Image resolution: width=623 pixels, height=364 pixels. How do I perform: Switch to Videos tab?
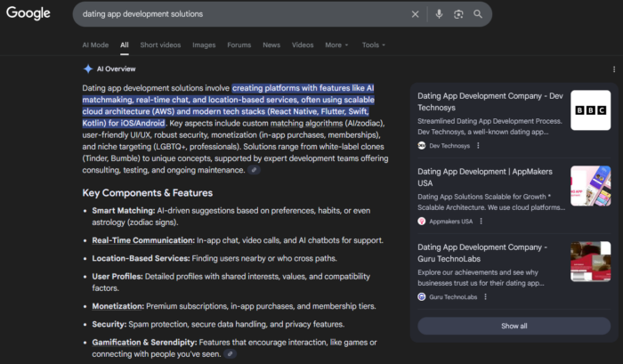pos(303,44)
